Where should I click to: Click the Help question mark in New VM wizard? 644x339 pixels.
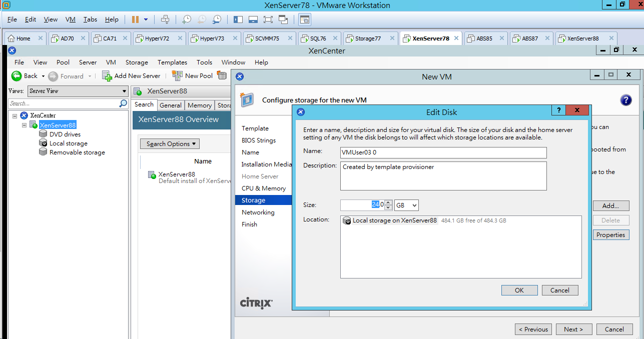click(x=625, y=100)
